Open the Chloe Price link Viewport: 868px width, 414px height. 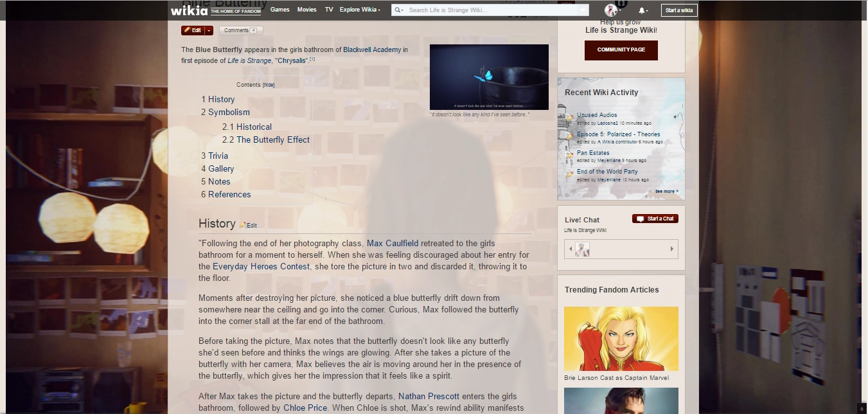click(x=305, y=408)
